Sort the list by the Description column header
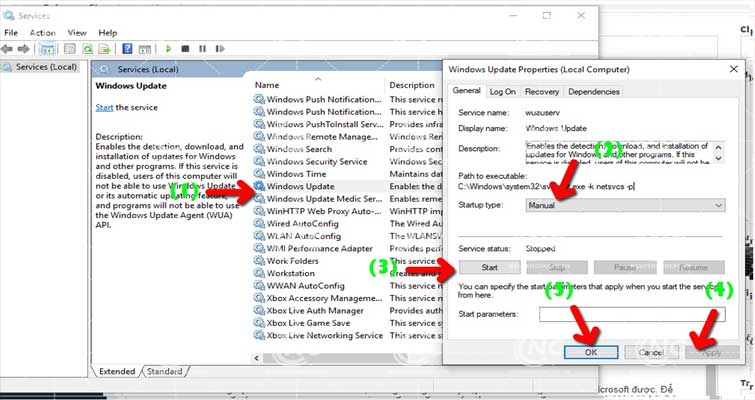 click(x=414, y=85)
